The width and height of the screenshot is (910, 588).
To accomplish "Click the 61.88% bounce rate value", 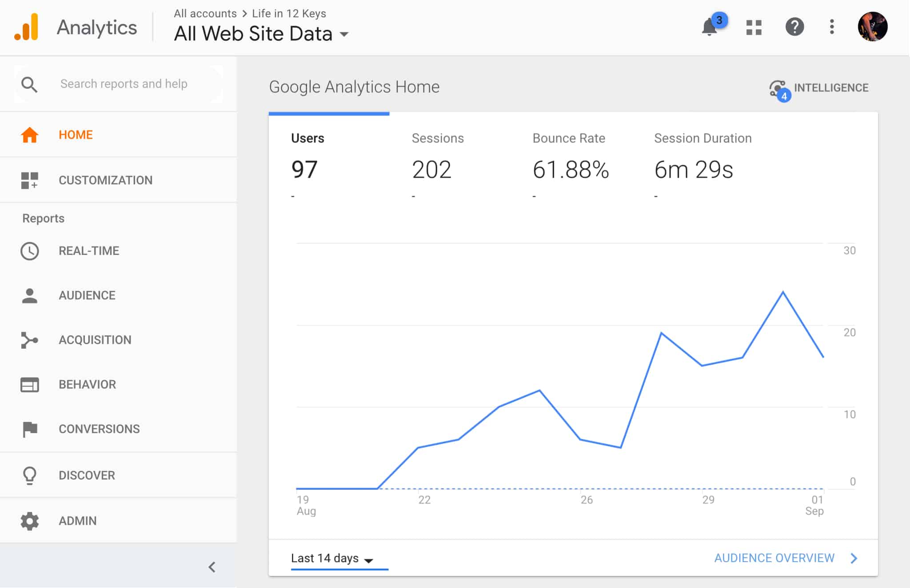I will [x=571, y=170].
